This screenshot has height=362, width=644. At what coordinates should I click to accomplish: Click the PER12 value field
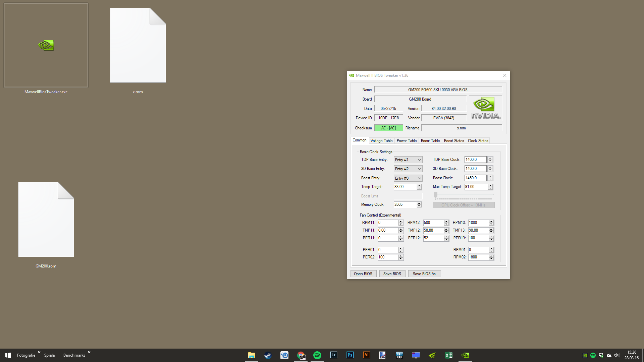tap(433, 238)
